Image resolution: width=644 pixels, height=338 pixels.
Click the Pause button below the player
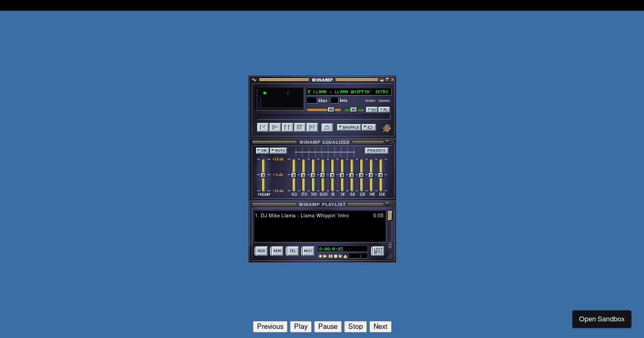coord(327,326)
